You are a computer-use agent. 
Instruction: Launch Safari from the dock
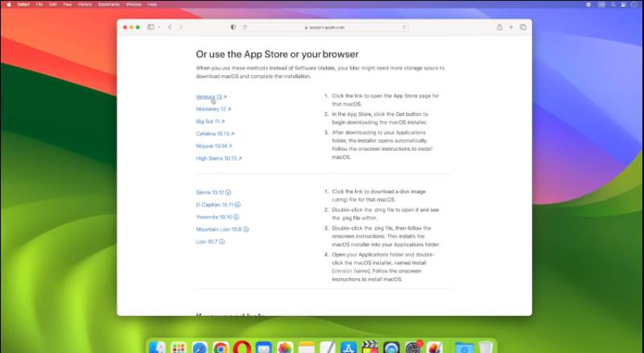coord(200,348)
